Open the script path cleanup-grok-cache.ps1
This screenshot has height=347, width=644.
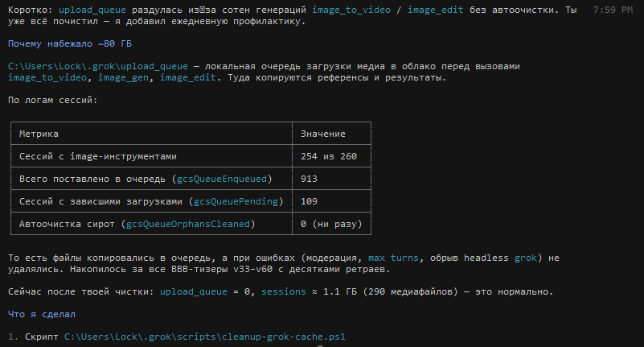204,337
